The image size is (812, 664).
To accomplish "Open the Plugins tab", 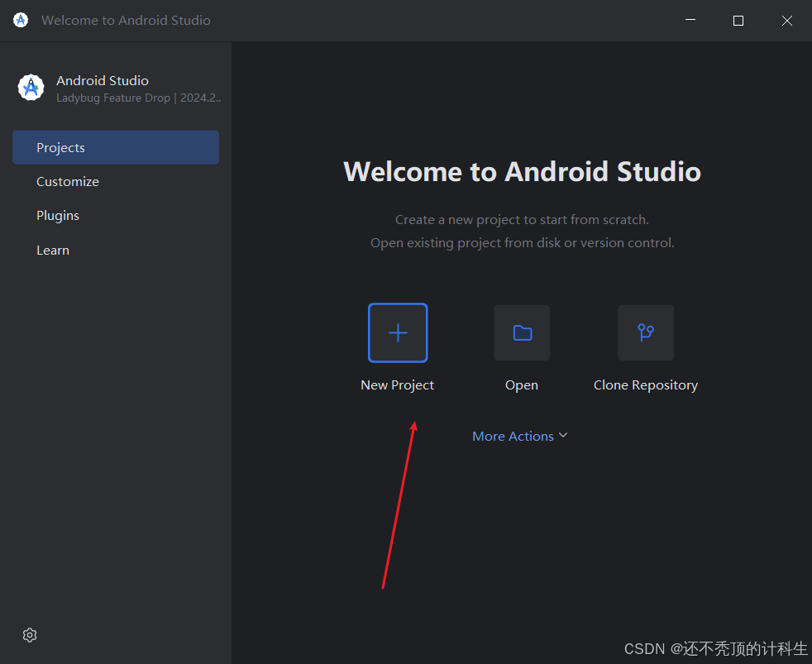I will 116,216.
